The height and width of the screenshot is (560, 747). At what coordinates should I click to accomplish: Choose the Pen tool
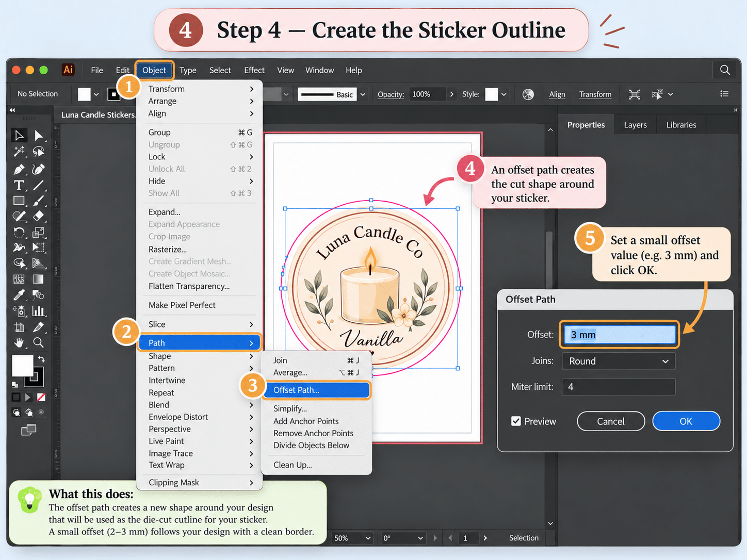(x=19, y=169)
